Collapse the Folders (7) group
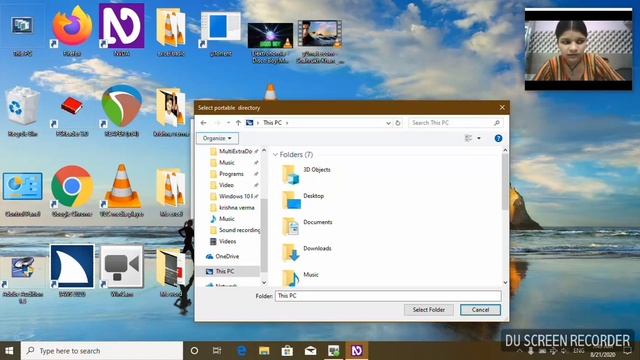The image size is (640, 360). [x=275, y=155]
